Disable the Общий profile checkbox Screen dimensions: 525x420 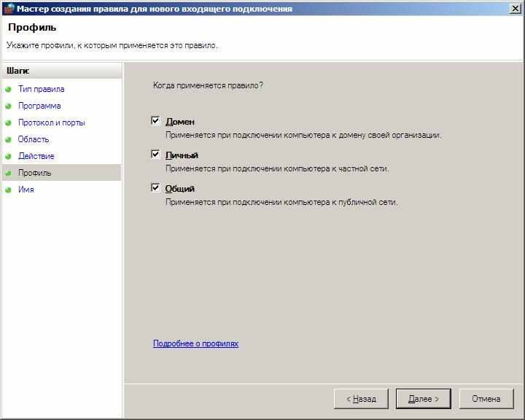(155, 187)
